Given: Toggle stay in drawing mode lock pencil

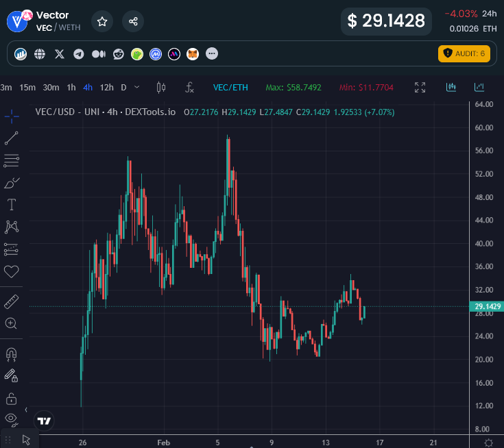Looking at the screenshot, I should click(x=12, y=376).
